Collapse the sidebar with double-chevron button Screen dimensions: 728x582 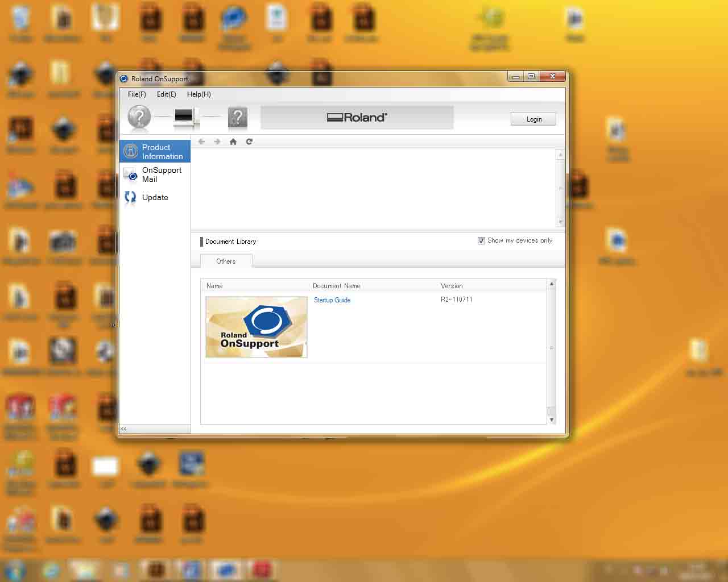tap(123, 429)
